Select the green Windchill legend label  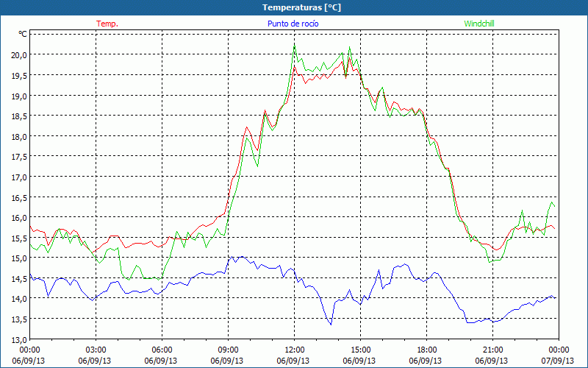[x=479, y=24]
